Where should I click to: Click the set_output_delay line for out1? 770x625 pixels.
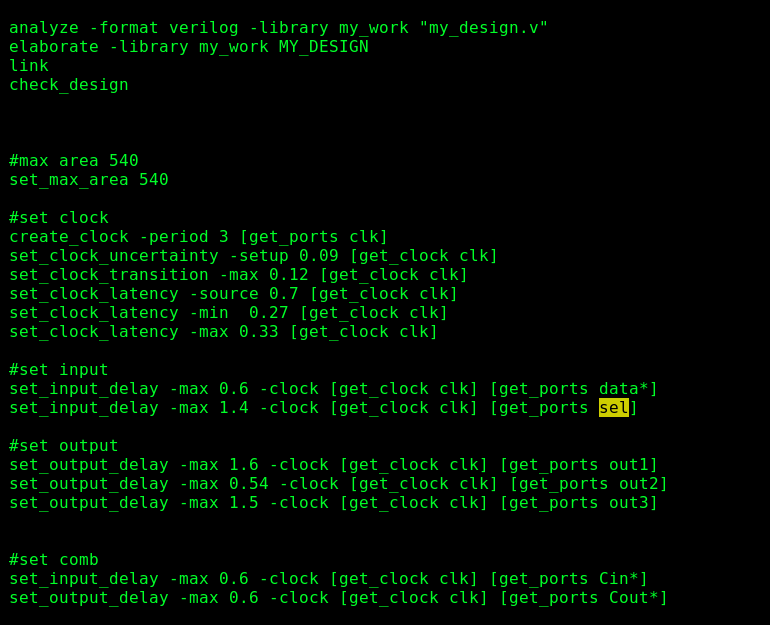(333, 465)
